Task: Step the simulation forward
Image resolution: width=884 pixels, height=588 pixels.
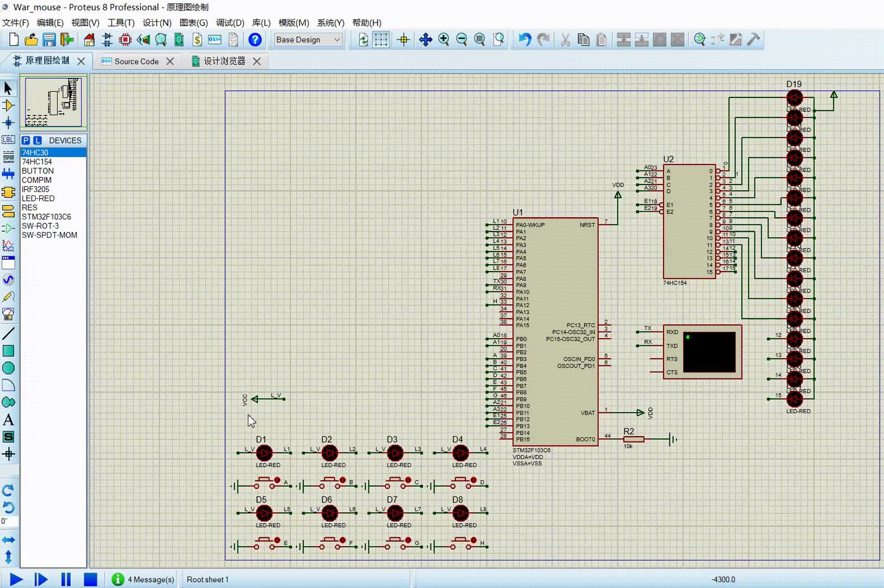Action: 41,579
